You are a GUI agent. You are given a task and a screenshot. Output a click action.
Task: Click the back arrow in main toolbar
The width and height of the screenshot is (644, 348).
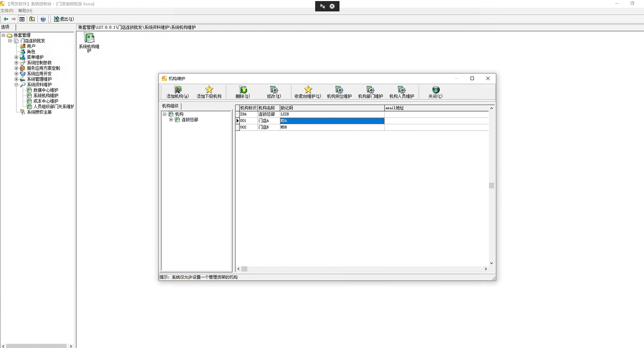pos(6,19)
